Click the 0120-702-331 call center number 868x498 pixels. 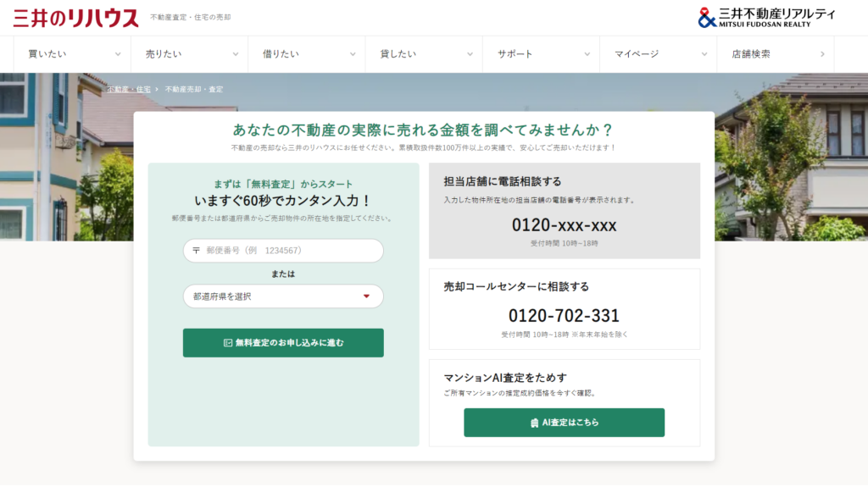tap(564, 315)
